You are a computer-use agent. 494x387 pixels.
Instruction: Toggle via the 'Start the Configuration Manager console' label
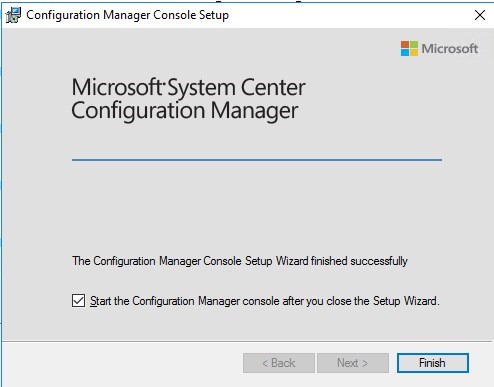point(265,301)
